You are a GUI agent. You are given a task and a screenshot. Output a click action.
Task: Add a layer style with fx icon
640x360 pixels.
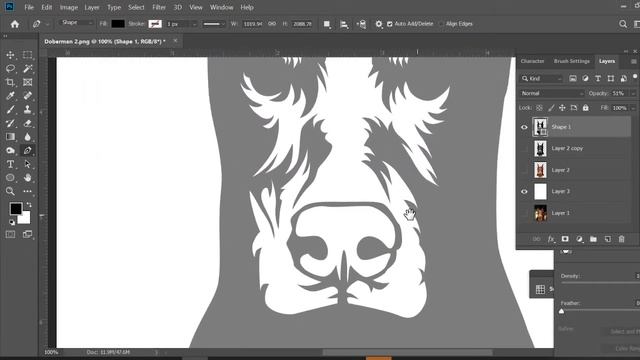551,239
